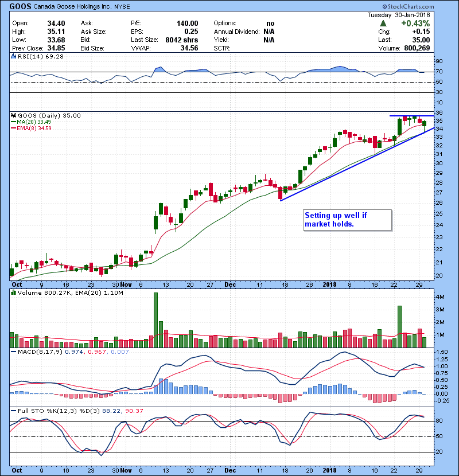Click the Open value 34.40
The height and width of the screenshot is (476, 459).
click(56, 24)
